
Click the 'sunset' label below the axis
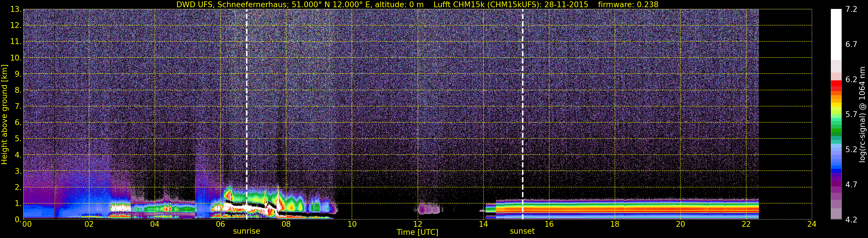522,231
